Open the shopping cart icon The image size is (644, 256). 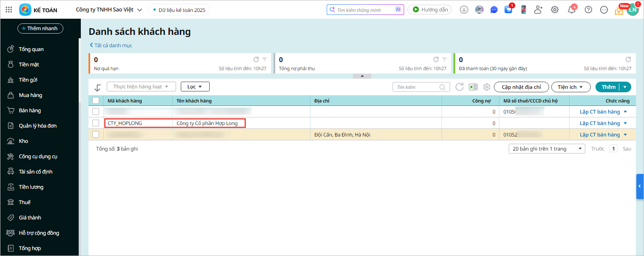point(508,10)
